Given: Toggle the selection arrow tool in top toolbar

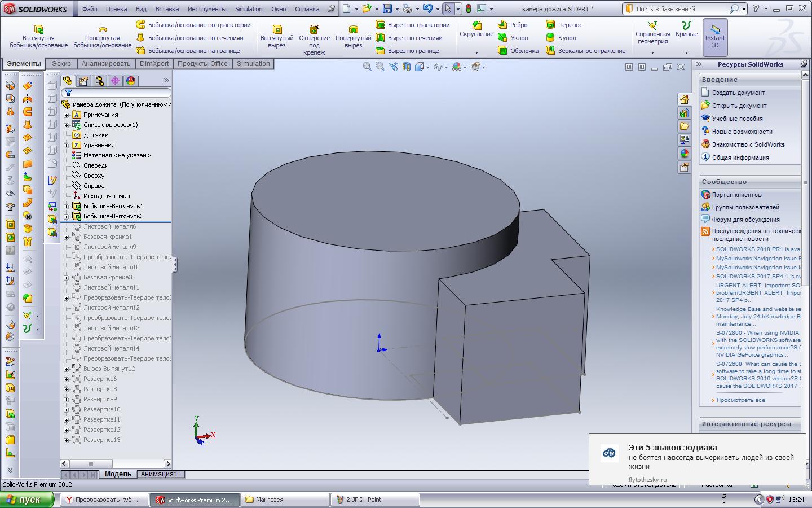Looking at the screenshot, I should pos(447,8).
